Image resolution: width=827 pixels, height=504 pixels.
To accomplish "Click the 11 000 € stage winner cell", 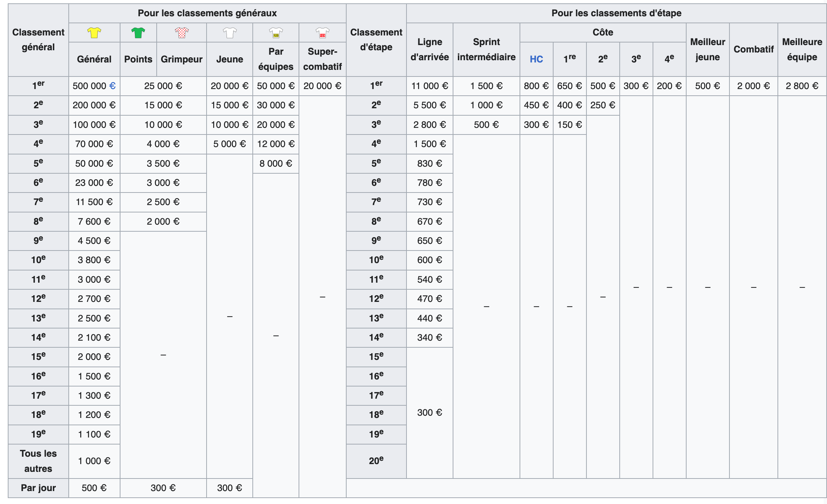I will [x=429, y=86].
